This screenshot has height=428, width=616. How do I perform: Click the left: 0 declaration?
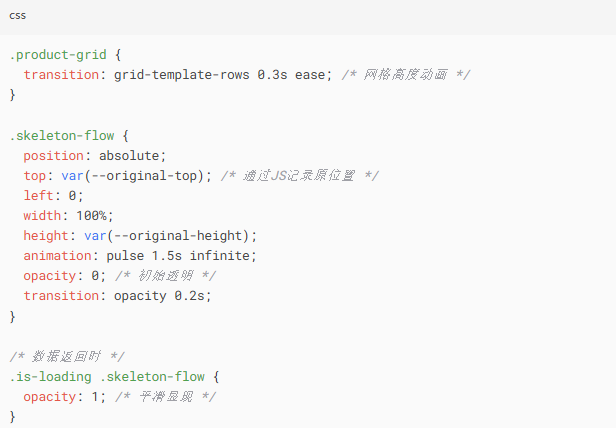tap(53, 196)
